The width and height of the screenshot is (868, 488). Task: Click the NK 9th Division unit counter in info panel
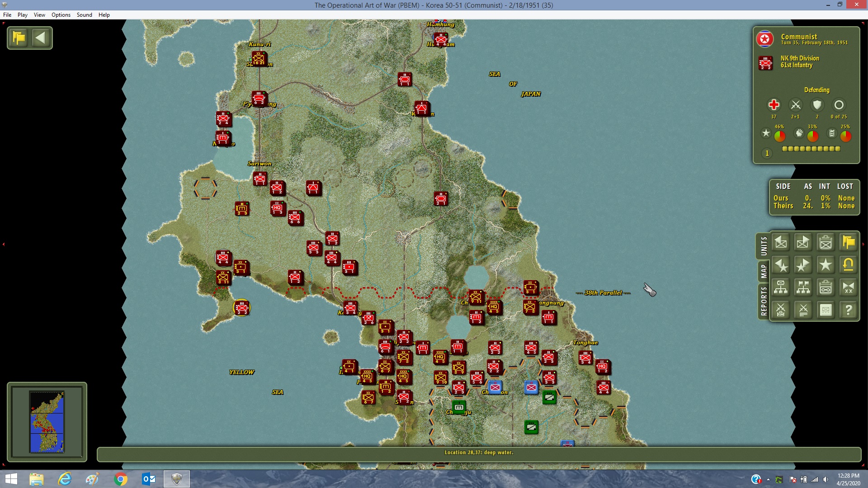(x=765, y=63)
